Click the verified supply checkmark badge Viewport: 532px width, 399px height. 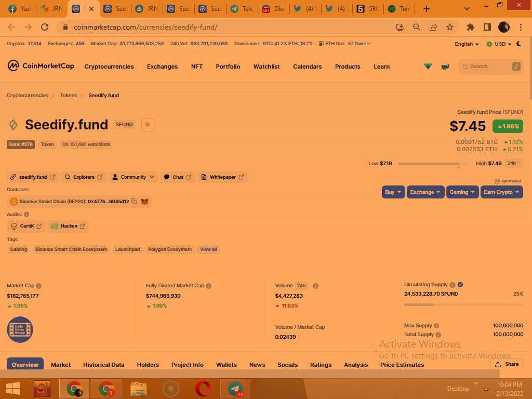[460, 285]
